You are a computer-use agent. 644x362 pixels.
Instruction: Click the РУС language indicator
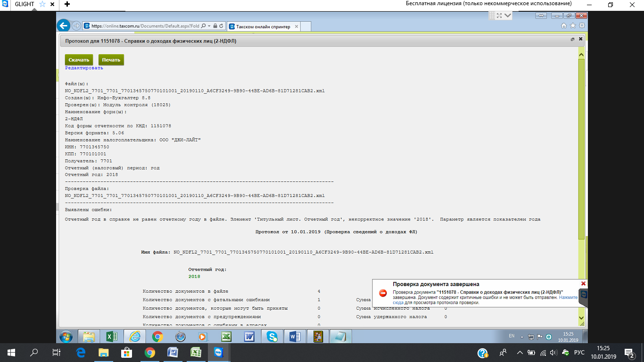pyautogui.click(x=579, y=353)
